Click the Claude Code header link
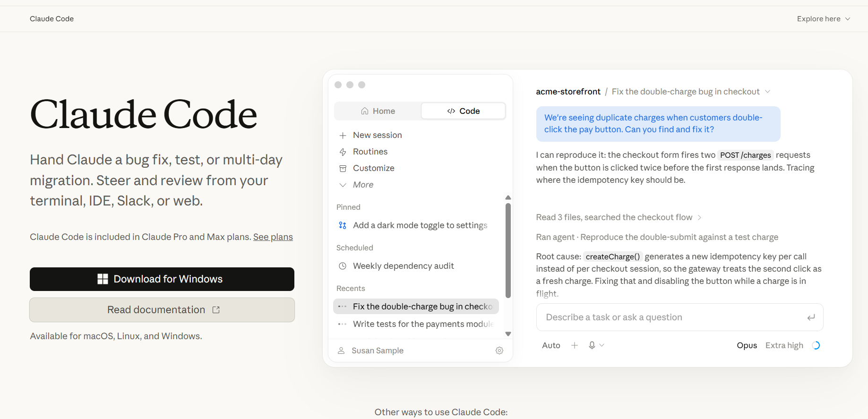 52,19
